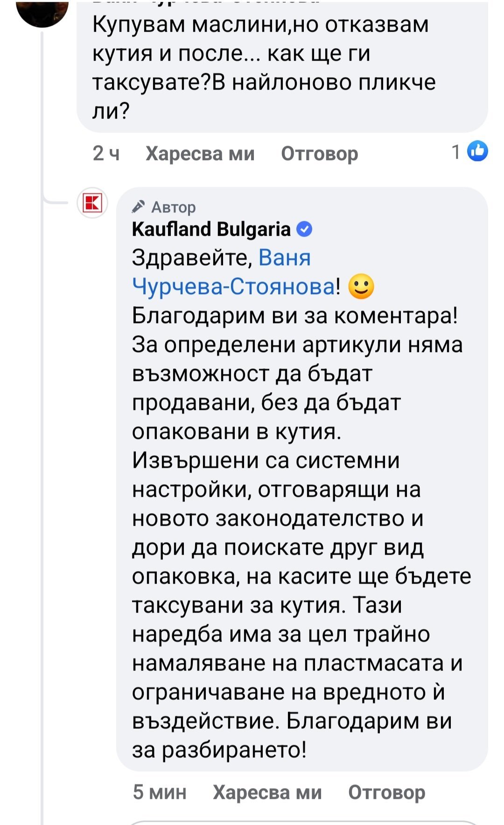The height and width of the screenshot is (825, 504).
Task: View reactions via the "1" count
Action: point(456,152)
